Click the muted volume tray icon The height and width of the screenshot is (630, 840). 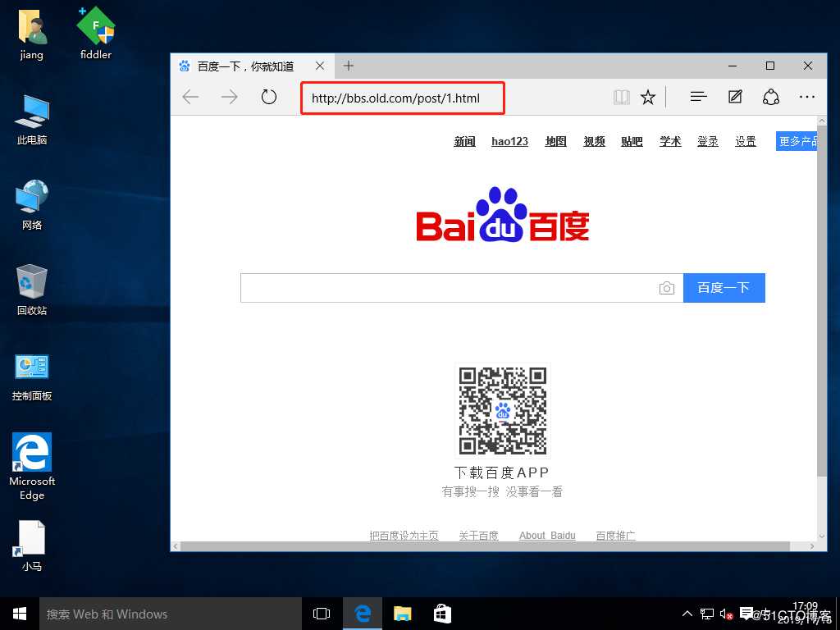[x=726, y=614]
